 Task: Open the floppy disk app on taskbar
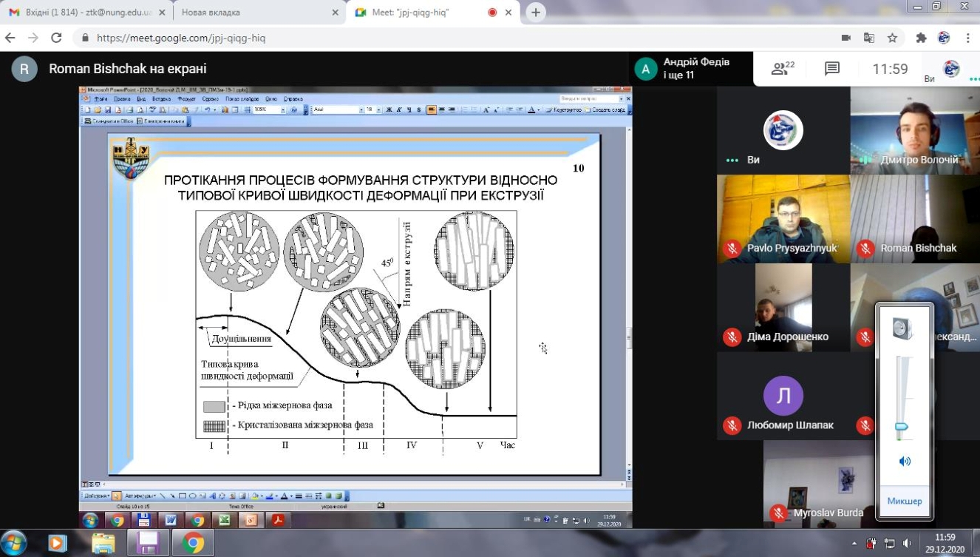coord(148,543)
